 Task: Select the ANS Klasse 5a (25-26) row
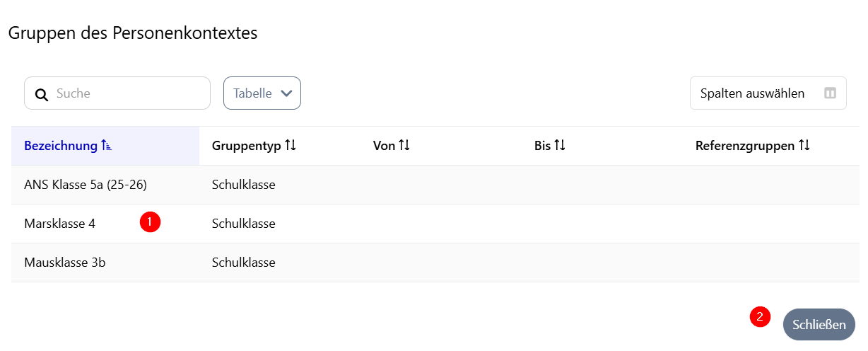[x=86, y=185]
